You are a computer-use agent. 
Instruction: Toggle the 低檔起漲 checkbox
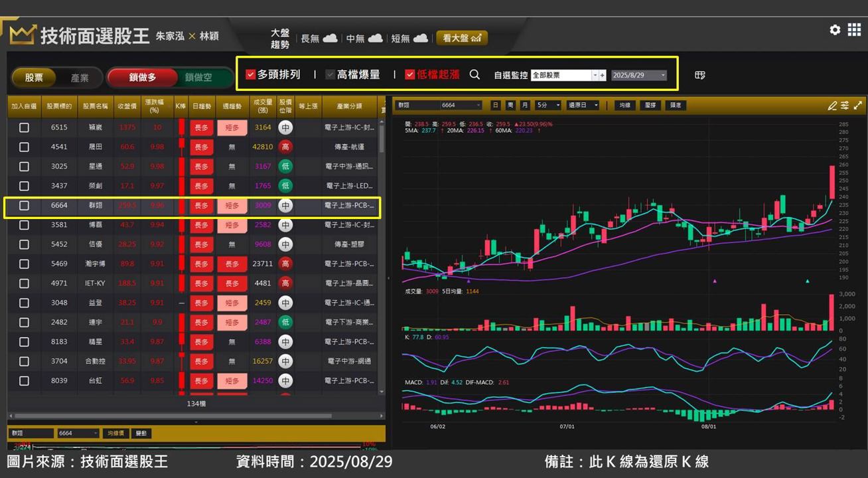[x=409, y=74]
